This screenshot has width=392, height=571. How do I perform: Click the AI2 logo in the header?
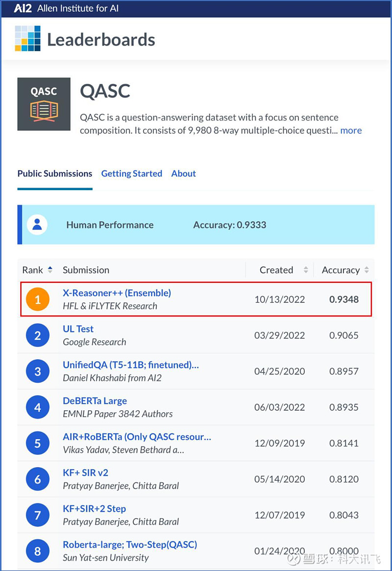(x=23, y=8)
